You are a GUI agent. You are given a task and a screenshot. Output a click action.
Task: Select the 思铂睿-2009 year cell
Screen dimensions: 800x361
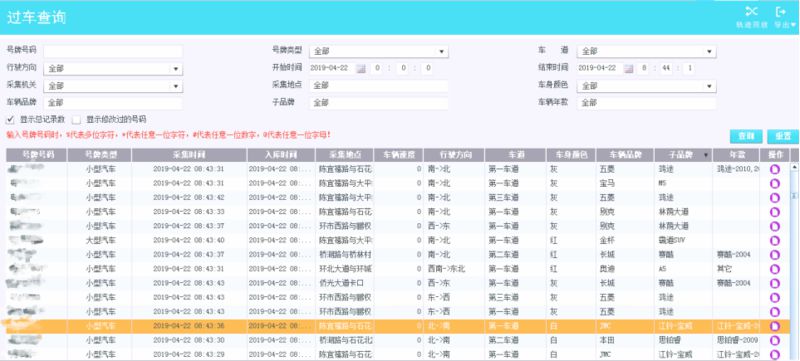click(736, 340)
